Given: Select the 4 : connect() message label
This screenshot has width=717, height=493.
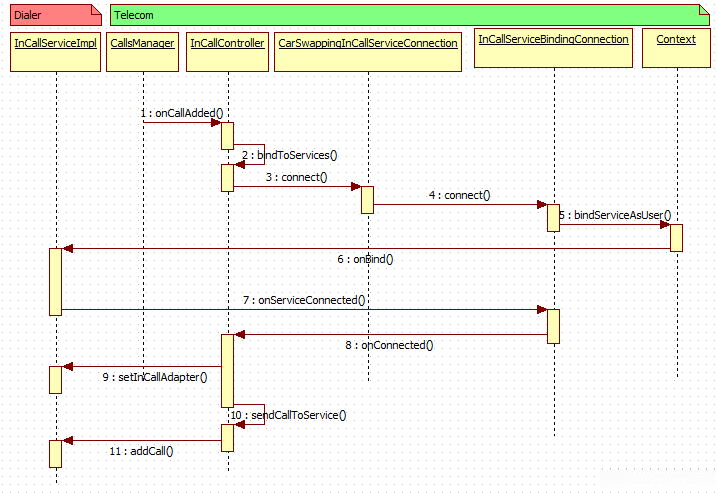Looking at the screenshot, I should click(x=460, y=195).
